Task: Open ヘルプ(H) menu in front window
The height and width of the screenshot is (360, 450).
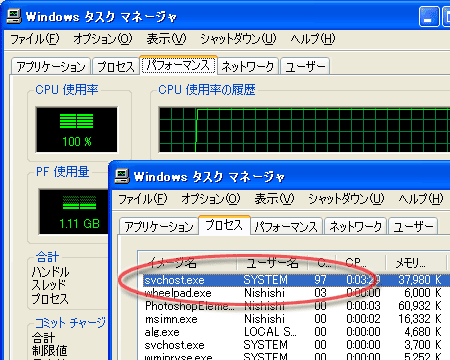Action: tap(421, 199)
